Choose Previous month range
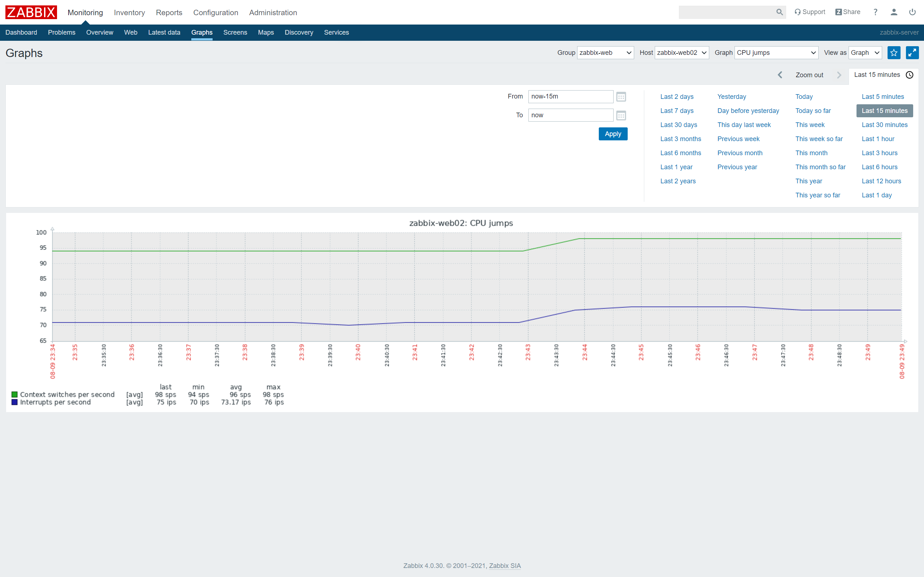Viewport: 924px width, 577px height. click(x=740, y=153)
